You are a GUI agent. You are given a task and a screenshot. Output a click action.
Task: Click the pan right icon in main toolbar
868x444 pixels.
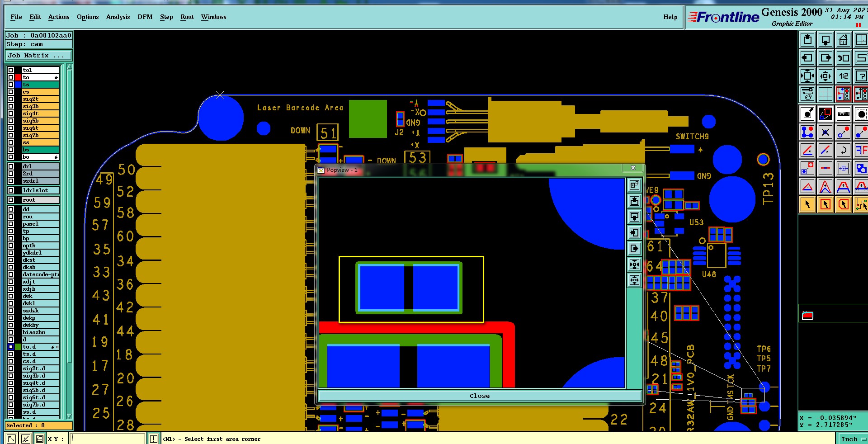[826, 58]
